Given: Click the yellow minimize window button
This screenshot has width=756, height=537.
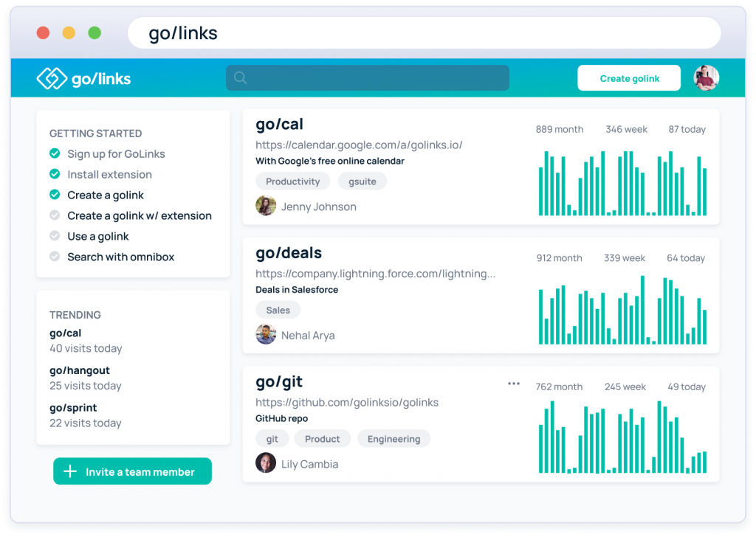Looking at the screenshot, I should coord(69,32).
